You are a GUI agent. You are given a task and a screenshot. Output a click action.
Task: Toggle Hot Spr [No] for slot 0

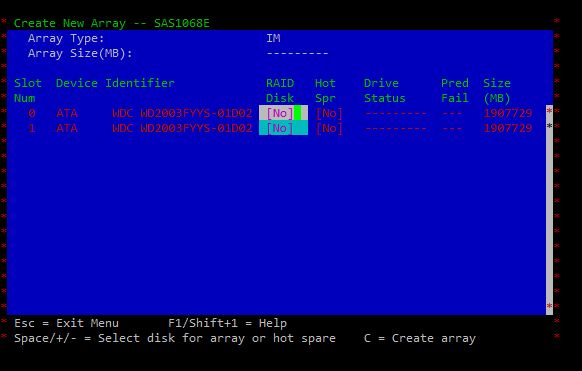pyautogui.click(x=329, y=113)
